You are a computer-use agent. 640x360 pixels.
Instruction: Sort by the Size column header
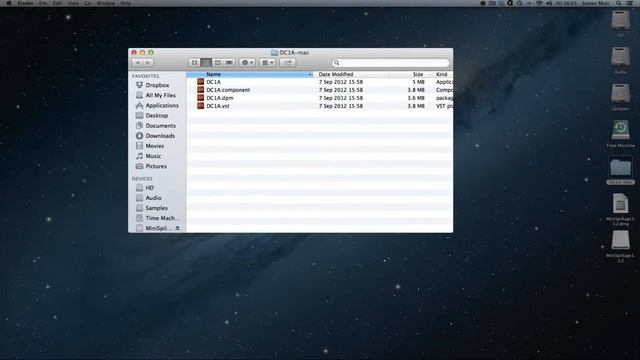point(410,74)
